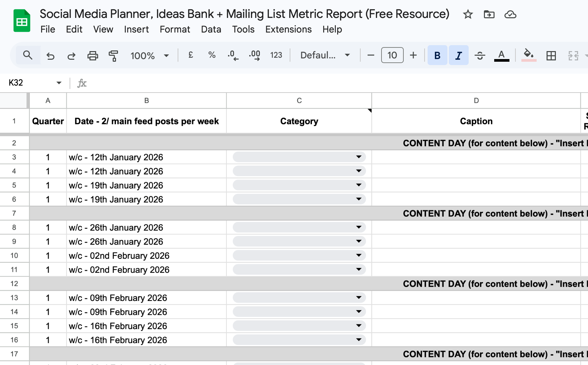The height and width of the screenshot is (365, 588).
Task: Open the borders menu
Action: pyautogui.click(x=551, y=55)
